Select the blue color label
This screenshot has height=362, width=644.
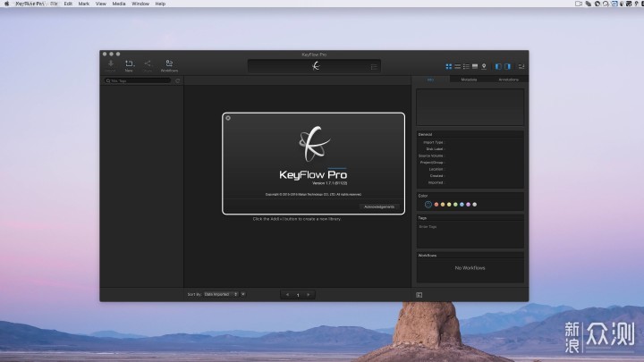[462, 205]
